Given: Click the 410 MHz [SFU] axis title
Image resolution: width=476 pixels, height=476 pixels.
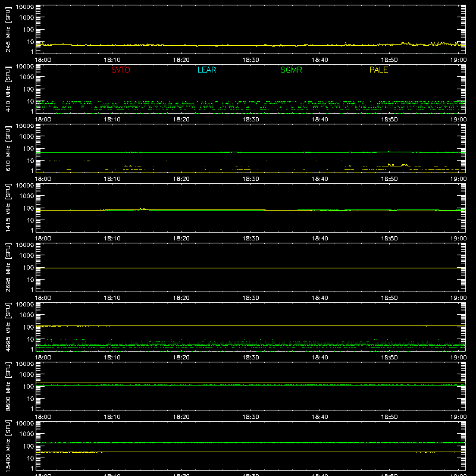Looking at the screenshot, I should pyautogui.click(x=8, y=89).
